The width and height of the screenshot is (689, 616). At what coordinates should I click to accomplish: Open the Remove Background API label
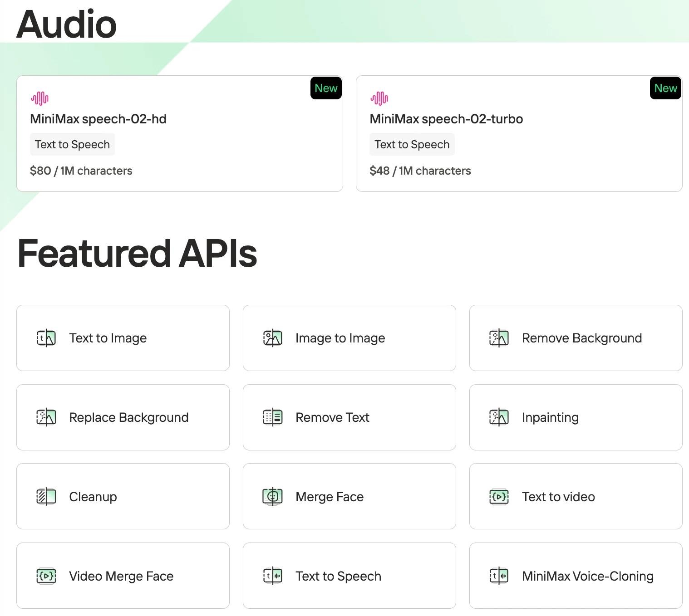click(x=582, y=338)
